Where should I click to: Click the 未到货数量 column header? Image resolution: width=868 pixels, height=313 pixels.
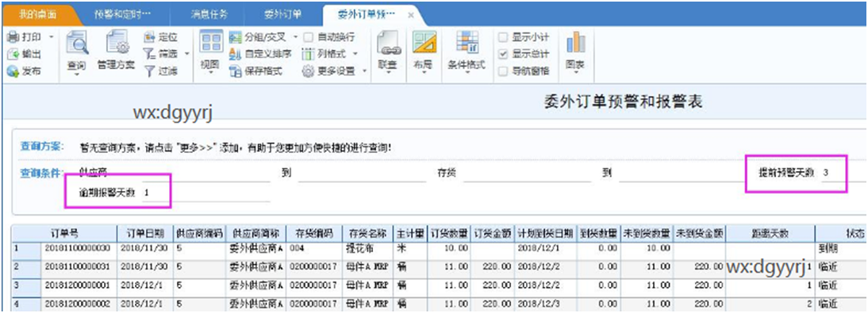(x=646, y=233)
